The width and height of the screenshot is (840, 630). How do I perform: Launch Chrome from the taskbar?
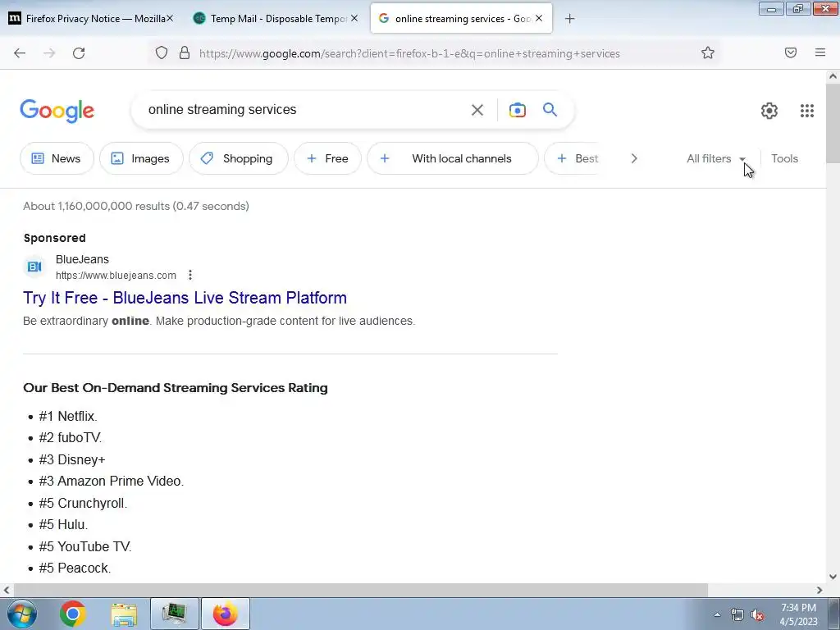tap(73, 614)
